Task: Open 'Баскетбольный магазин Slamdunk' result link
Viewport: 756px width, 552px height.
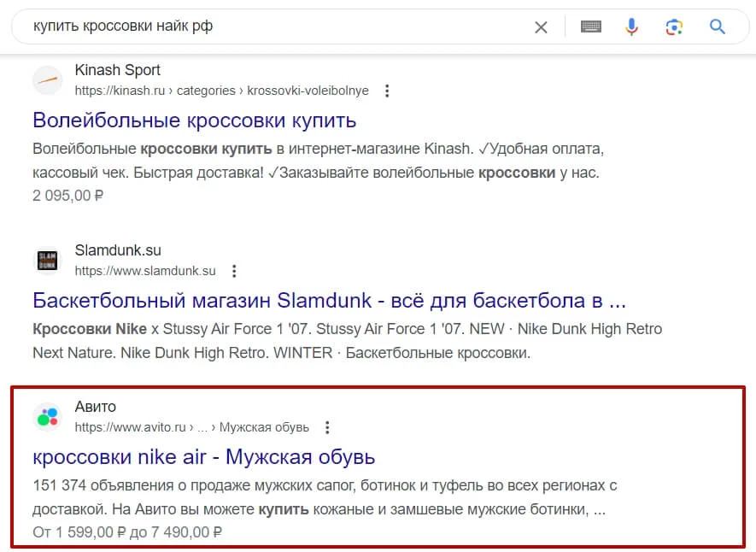Action: click(x=329, y=301)
